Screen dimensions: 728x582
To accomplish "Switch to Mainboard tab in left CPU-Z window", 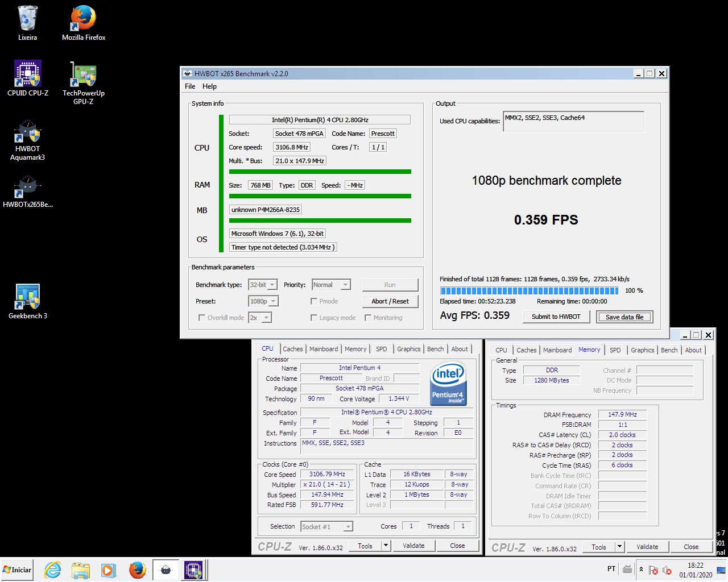I will pos(324,349).
